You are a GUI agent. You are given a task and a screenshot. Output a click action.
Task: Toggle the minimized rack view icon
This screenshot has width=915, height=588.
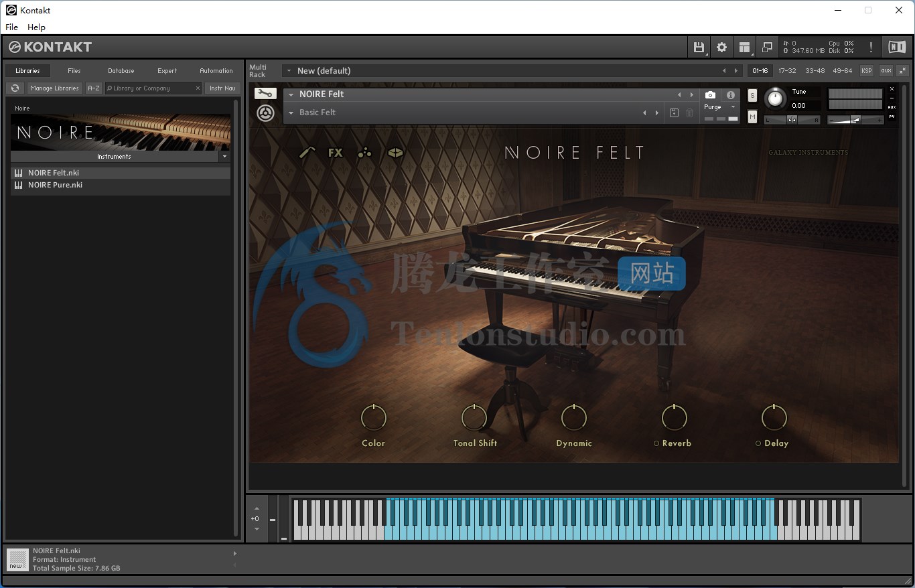coord(768,47)
